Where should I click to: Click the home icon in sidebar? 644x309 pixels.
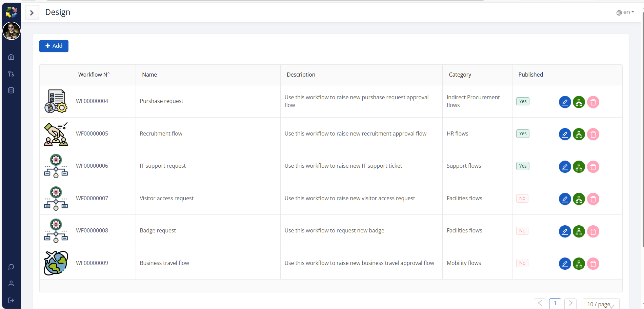click(x=11, y=57)
